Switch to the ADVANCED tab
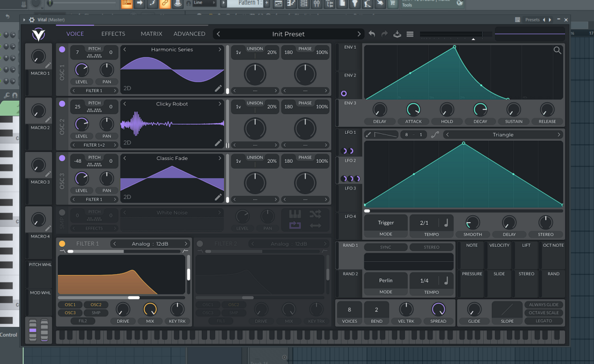This screenshot has width=594, height=364. click(190, 34)
